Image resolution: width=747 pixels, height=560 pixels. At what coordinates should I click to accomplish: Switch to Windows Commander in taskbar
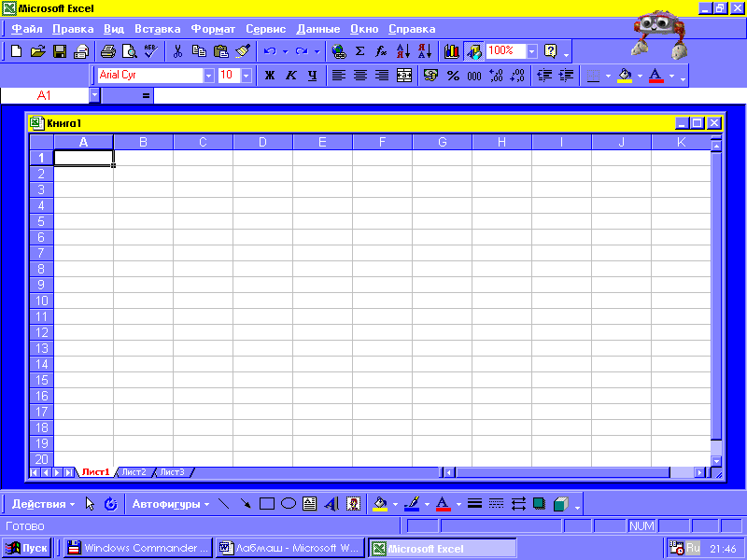(x=138, y=548)
